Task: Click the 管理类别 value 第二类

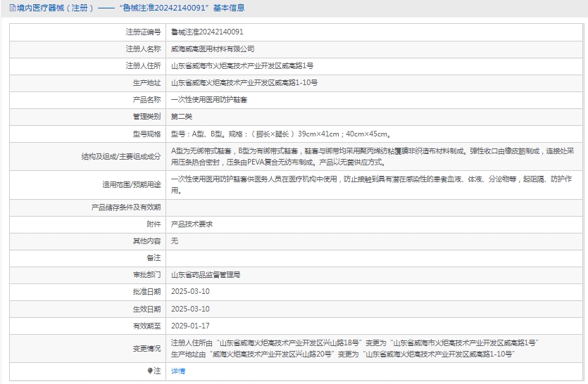Action: point(182,117)
